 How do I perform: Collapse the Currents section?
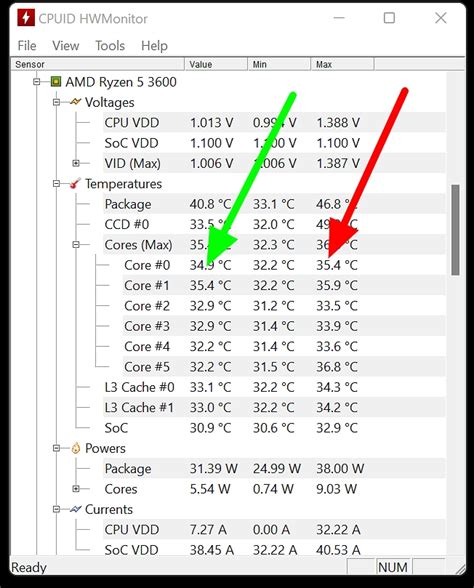click(x=56, y=509)
